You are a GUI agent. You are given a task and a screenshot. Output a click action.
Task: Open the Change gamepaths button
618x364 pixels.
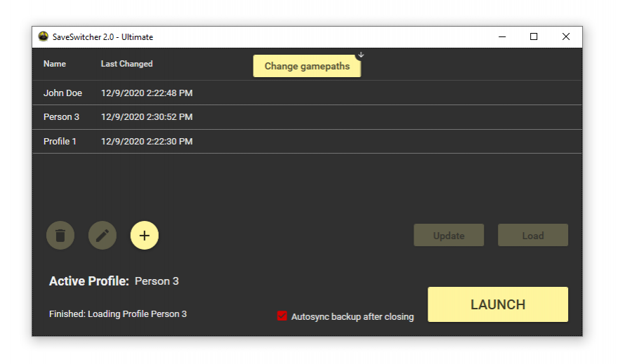307,67
